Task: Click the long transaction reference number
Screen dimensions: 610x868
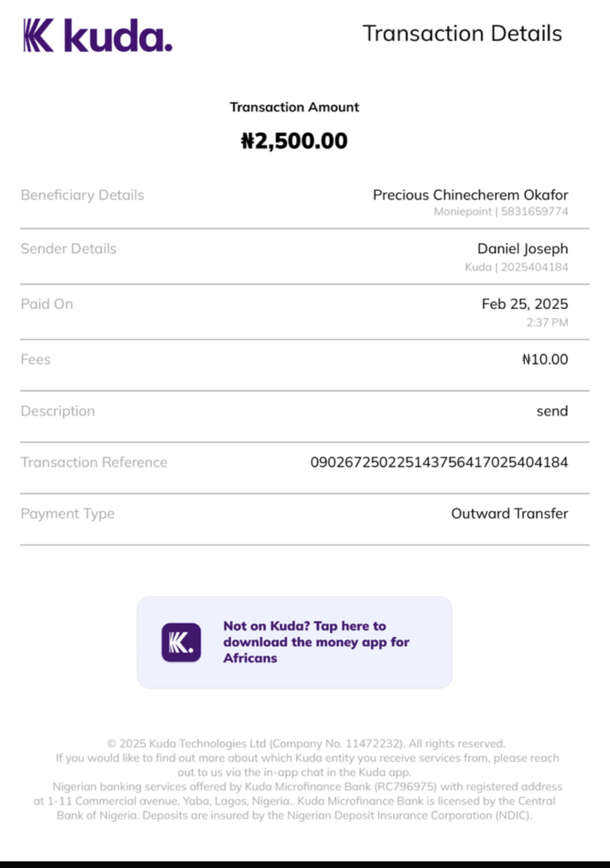Action: tap(439, 462)
